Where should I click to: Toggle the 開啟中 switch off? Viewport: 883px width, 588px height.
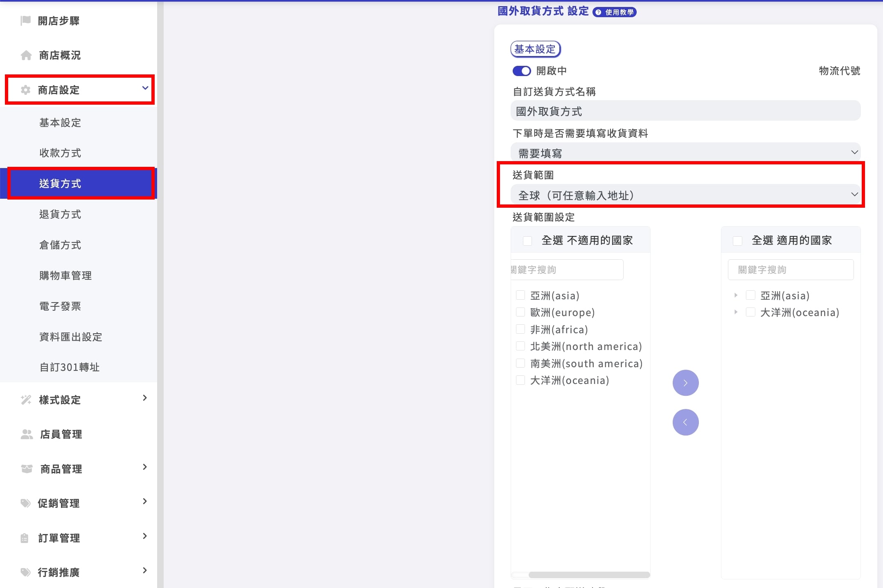coord(522,71)
